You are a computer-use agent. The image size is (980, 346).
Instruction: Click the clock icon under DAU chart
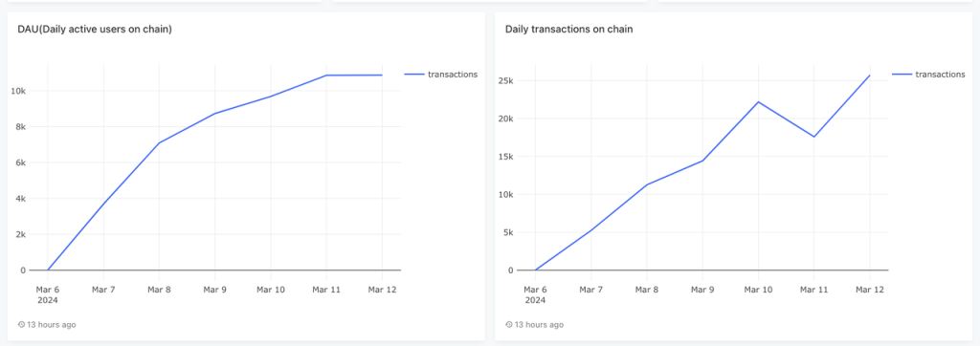[x=21, y=325]
